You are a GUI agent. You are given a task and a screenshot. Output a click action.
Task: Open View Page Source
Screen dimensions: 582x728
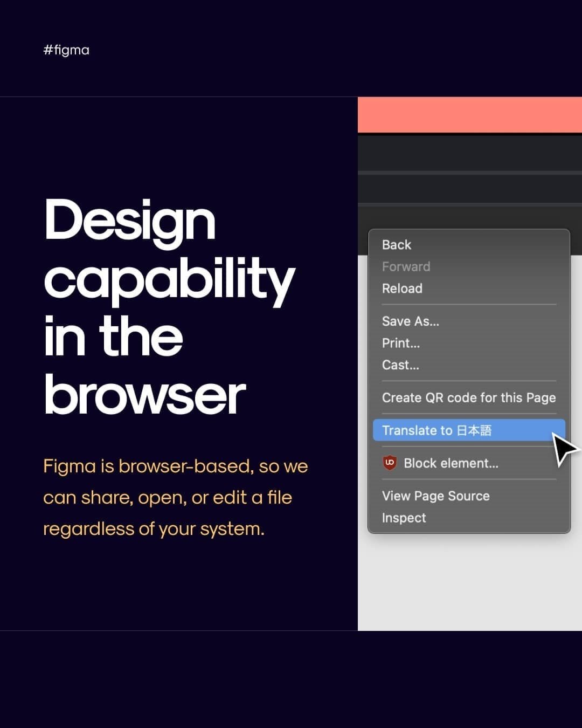(x=469, y=496)
